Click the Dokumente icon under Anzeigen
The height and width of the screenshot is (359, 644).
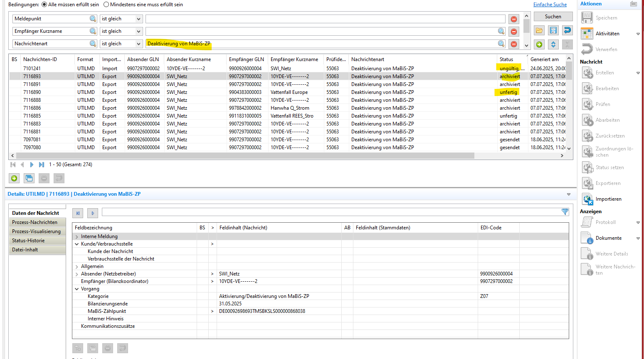pyautogui.click(x=587, y=238)
